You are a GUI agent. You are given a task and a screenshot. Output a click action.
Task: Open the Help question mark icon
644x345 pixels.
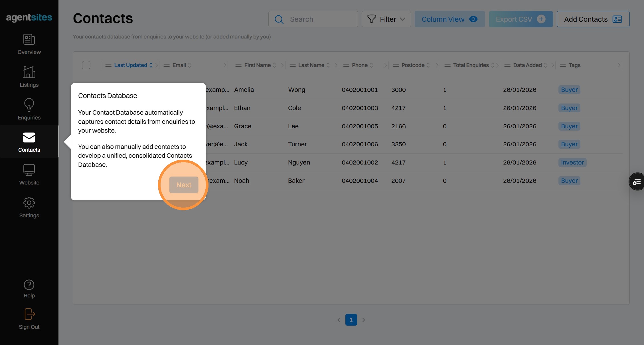pyautogui.click(x=29, y=285)
